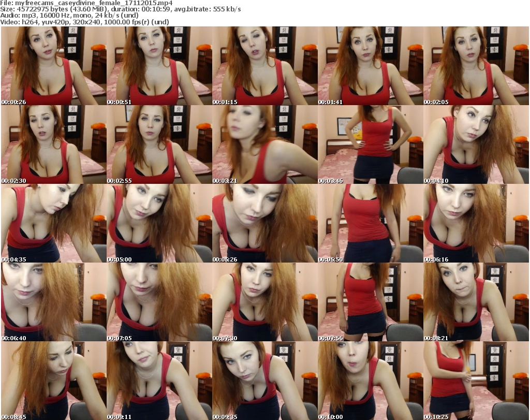This screenshot has height=420, width=530.
Task: Select the thumbnail stamped 00:00:51
Action: tap(159, 66)
